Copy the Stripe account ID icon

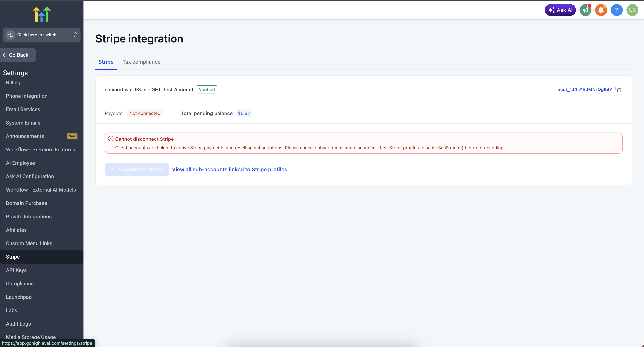point(618,89)
